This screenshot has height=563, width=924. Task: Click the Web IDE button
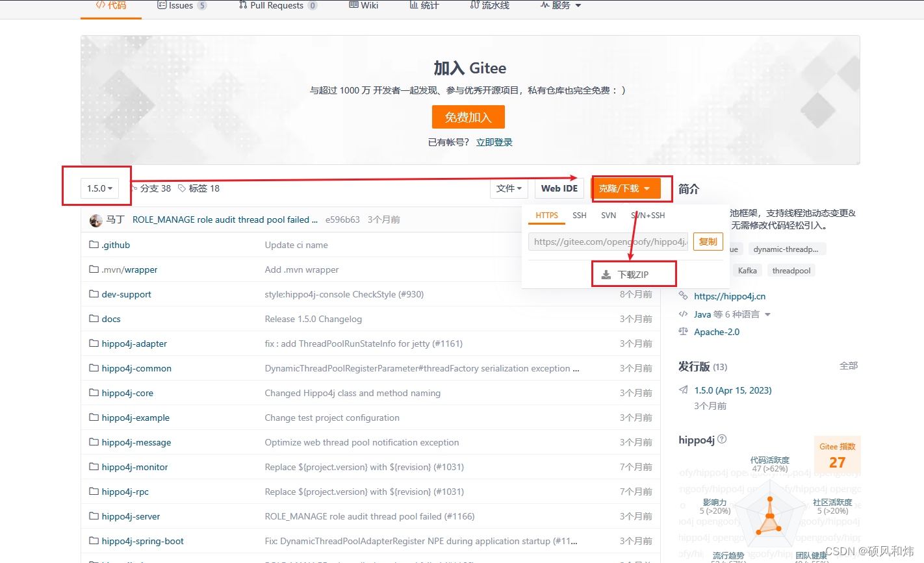(x=559, y=188)
